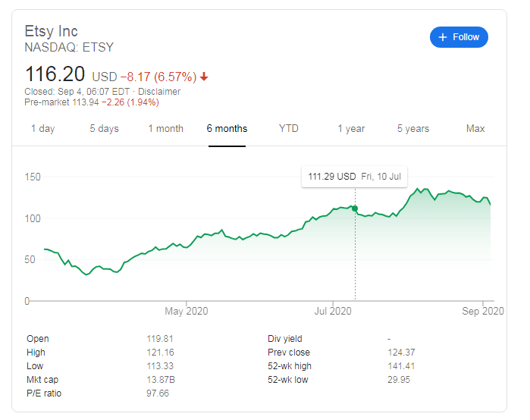The width and height of the screenshot is (530, 420).
Task: Click the Prev close value 124.37
Action: point(401,353)
